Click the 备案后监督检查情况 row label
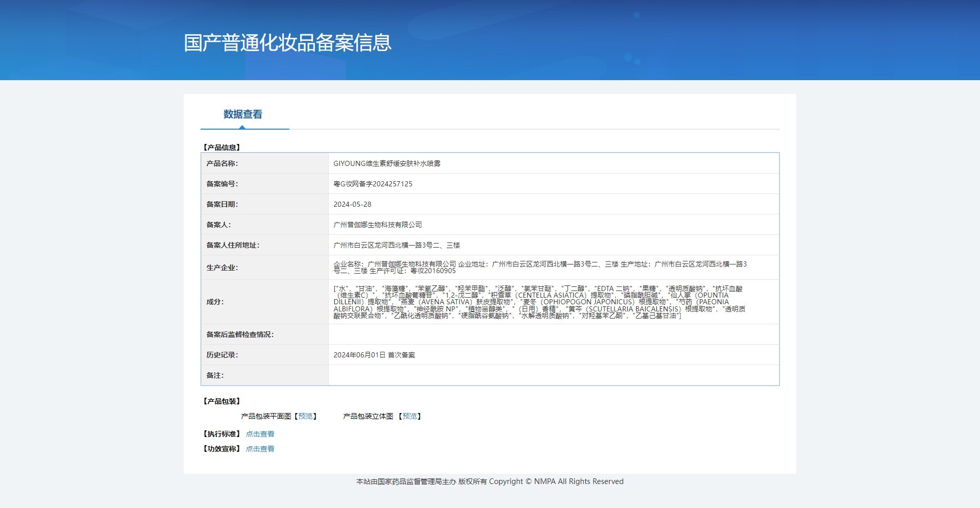Image resolution: width=980 pixels, height=508 pixels. pyautogui.click(x=240, y=334)
